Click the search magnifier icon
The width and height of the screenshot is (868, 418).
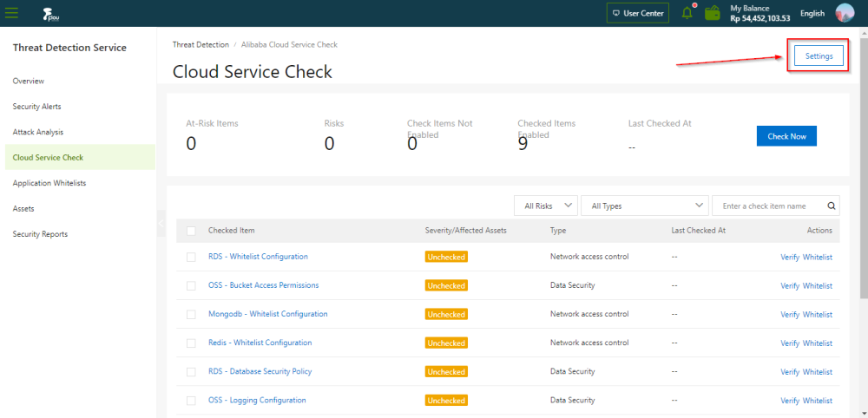click(x=831, y=206)
